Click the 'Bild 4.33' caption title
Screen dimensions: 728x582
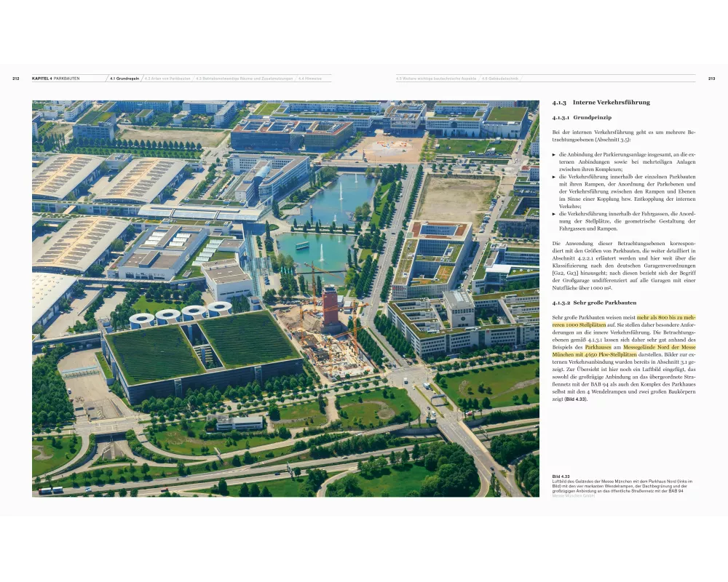point(561,477)
